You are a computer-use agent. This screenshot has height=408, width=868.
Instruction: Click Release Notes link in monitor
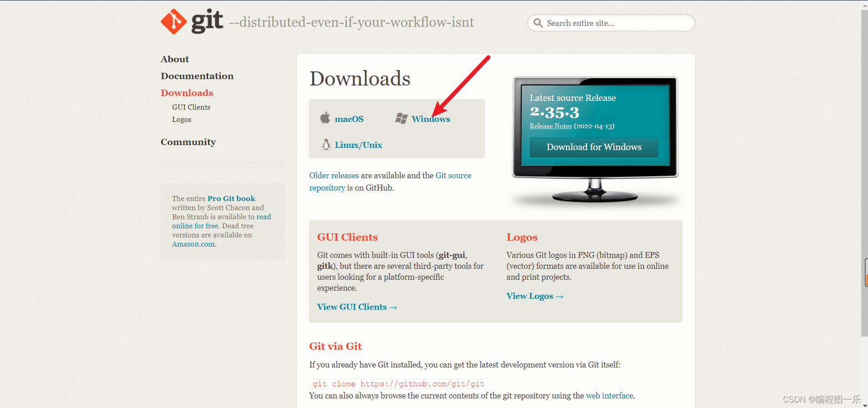click(551, 126)
